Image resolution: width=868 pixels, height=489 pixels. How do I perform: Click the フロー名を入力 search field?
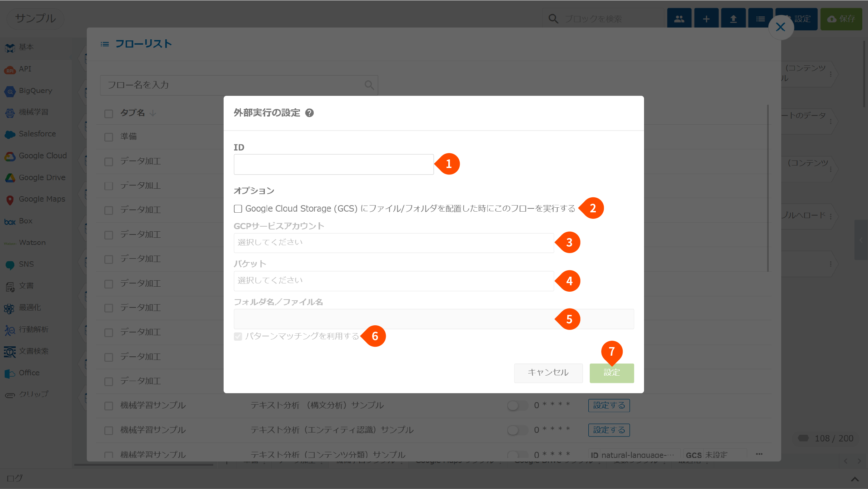pyautogui.click(x=239, y=85)
